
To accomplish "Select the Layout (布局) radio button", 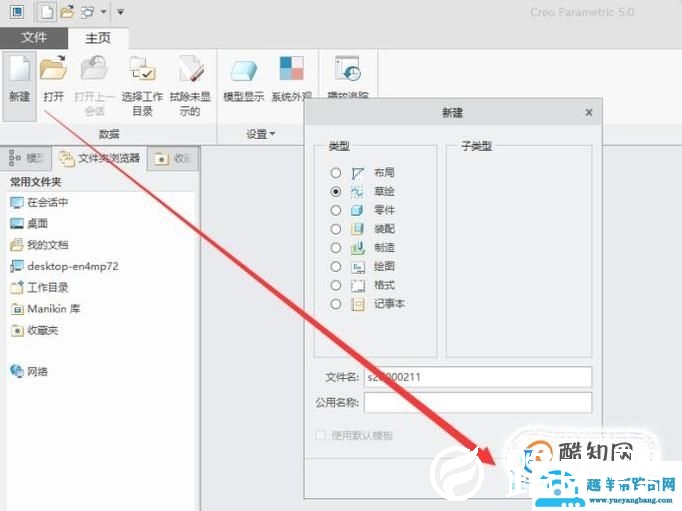I will 335,173.
